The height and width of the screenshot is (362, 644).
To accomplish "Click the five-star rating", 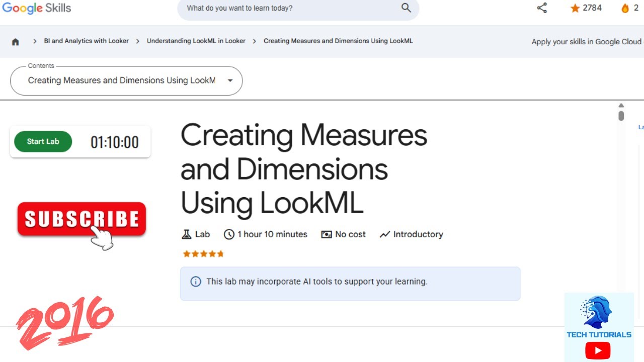I will point(203,254).
